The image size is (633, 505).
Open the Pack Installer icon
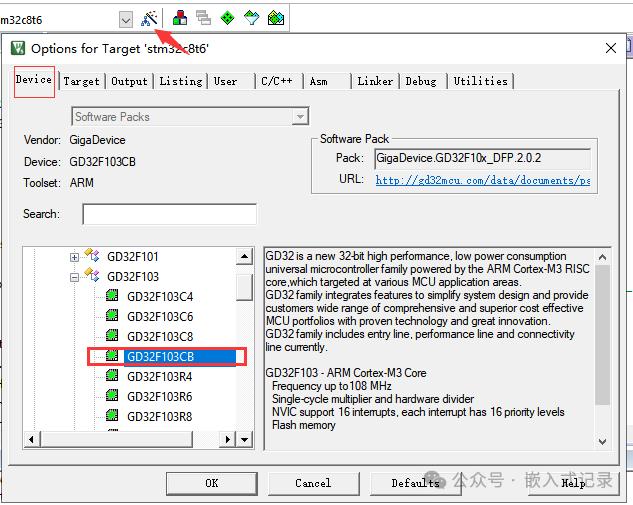[x=276, y=18]
